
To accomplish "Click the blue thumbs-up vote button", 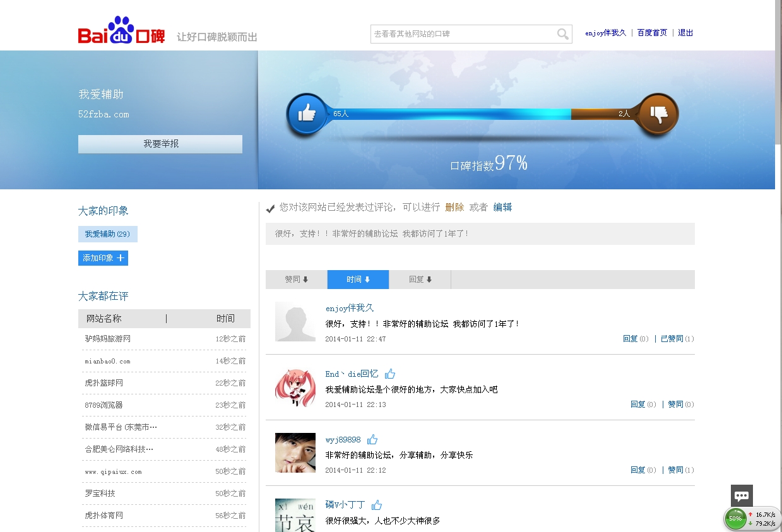I will (x=307, y=114).
